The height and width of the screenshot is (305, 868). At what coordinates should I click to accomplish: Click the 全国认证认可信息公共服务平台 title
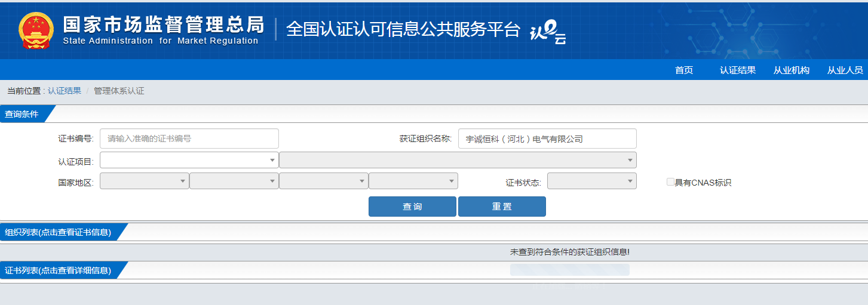tap(403, 29)
